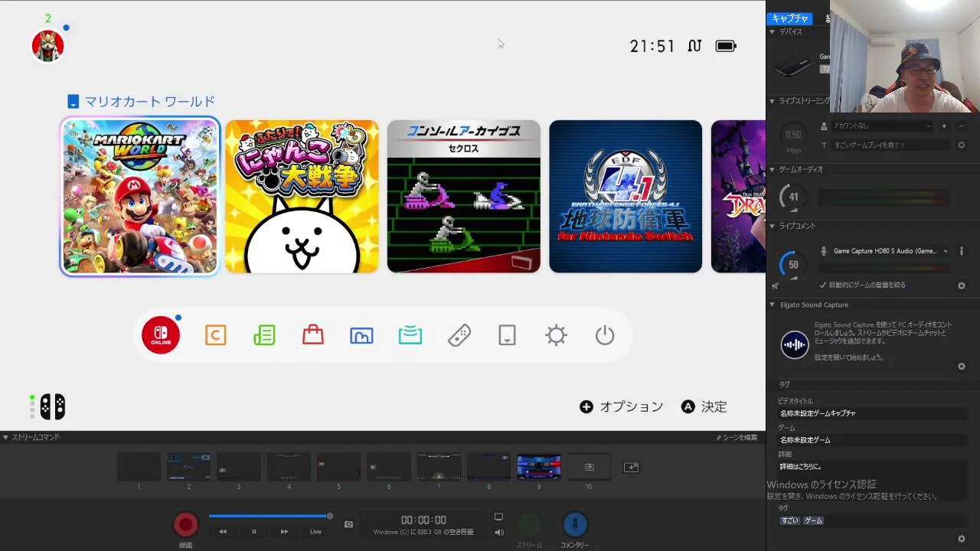Edit the ゲーム name field
Image resolution: width=980 pixels, height=551 pixels.
871,440
